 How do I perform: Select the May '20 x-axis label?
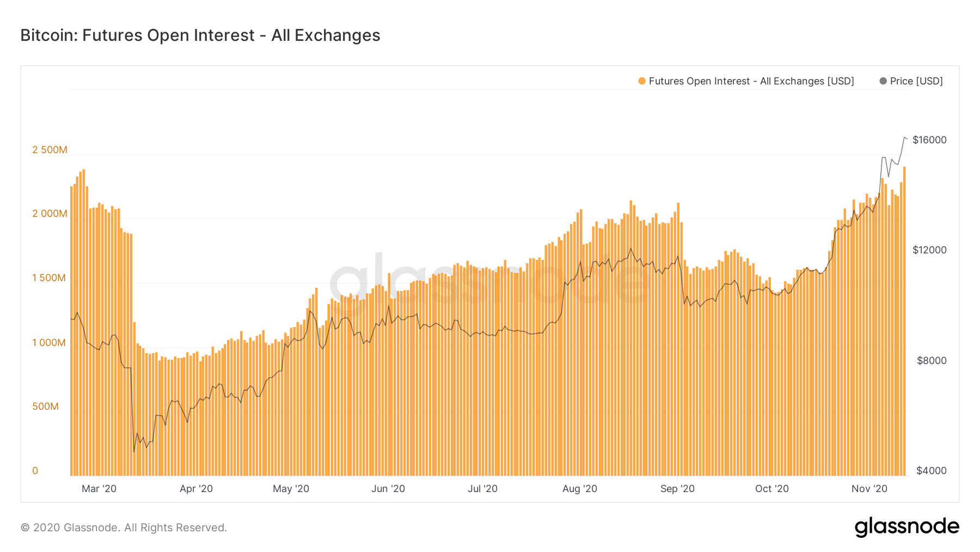click(291, 489)
